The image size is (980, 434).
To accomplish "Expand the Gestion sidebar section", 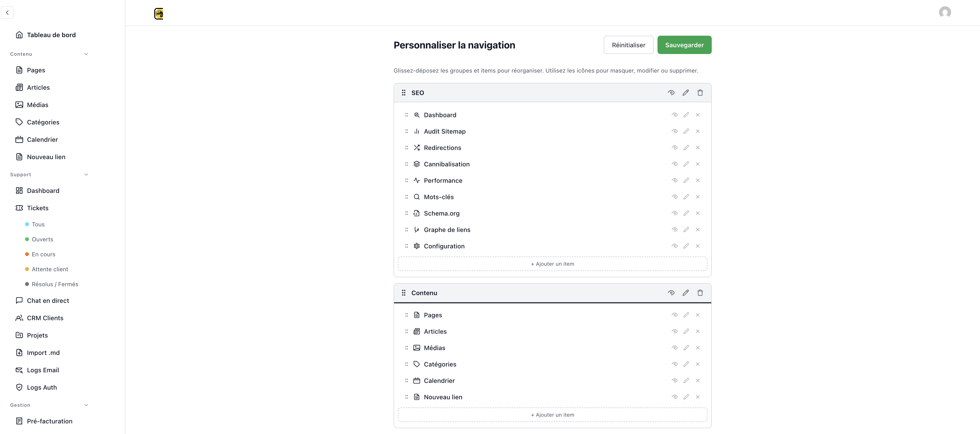I will coord(86,405).
